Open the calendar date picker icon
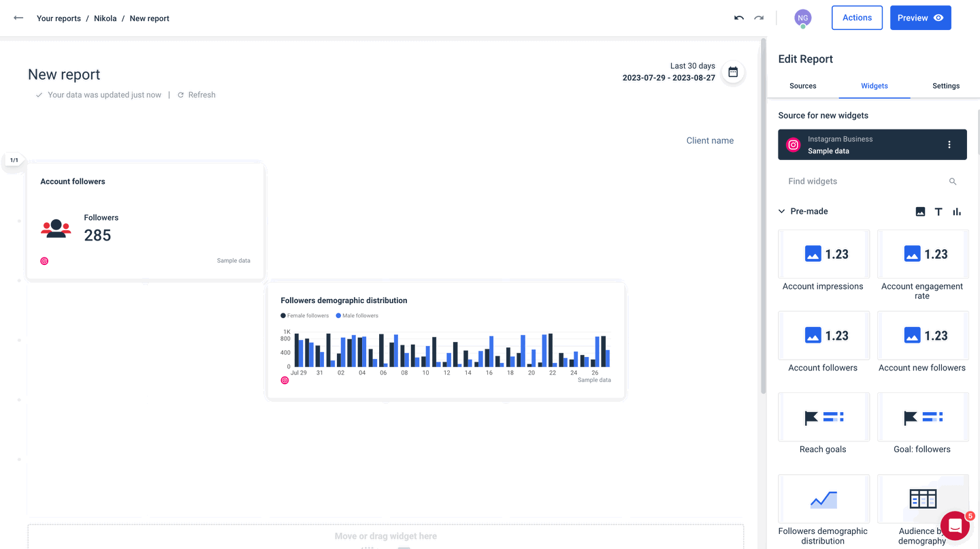 coord(733,72)
